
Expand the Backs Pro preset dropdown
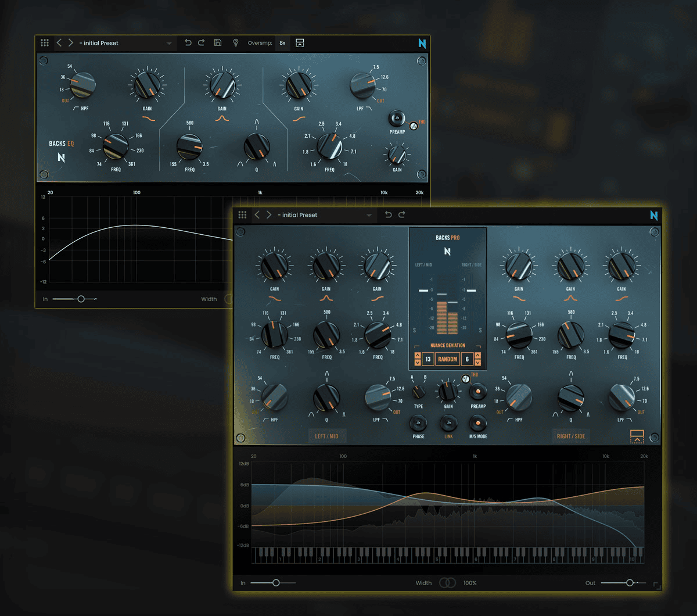point(368,216)
